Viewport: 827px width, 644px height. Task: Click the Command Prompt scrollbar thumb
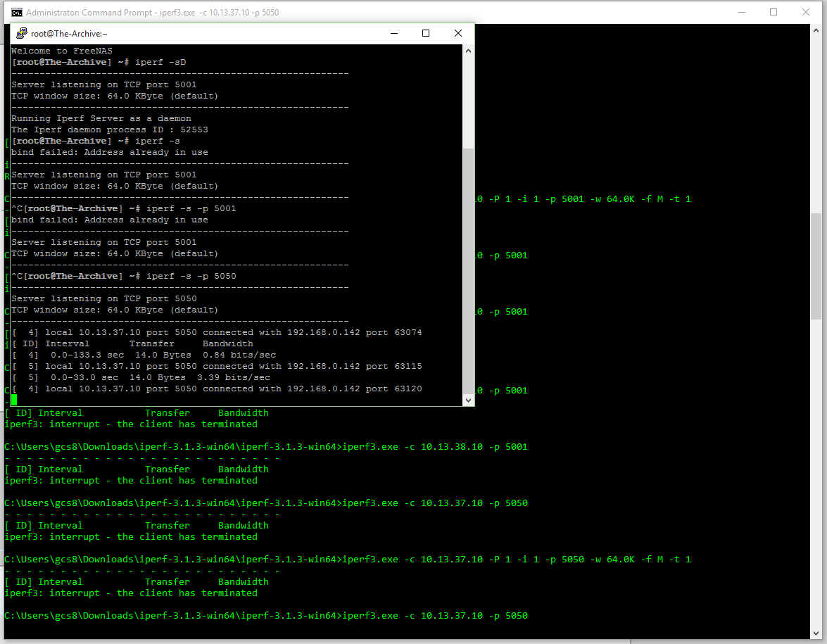tap(816, 266)
